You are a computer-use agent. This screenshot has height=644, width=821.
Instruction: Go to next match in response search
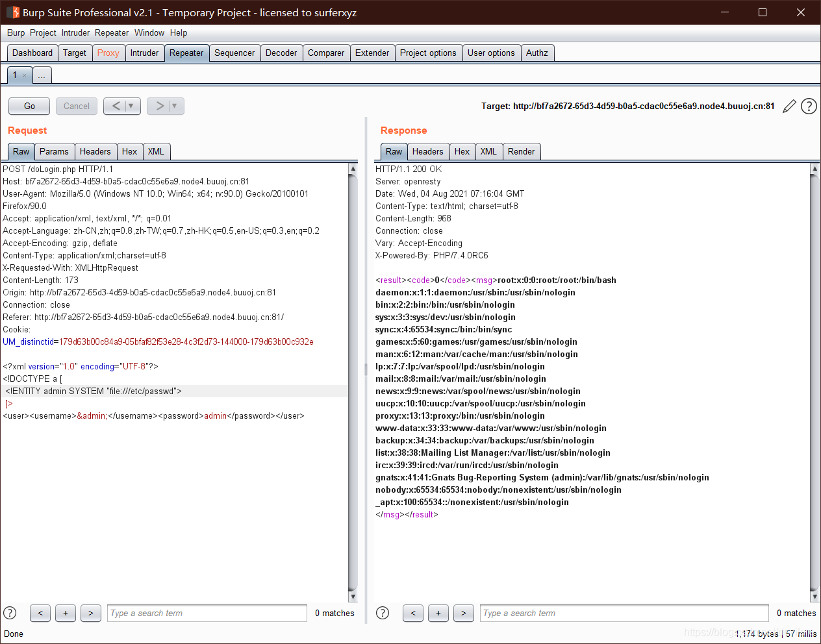coord(464,613)
